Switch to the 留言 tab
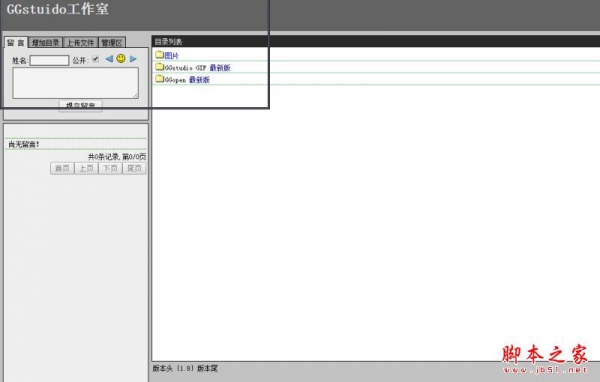Screen dimensions: 600x382 16,42
